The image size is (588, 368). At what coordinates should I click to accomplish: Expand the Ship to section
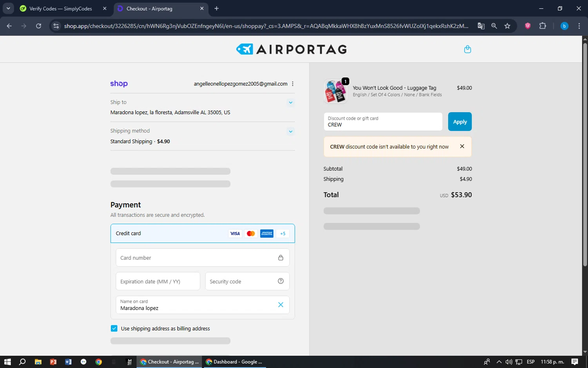point(290,102)
